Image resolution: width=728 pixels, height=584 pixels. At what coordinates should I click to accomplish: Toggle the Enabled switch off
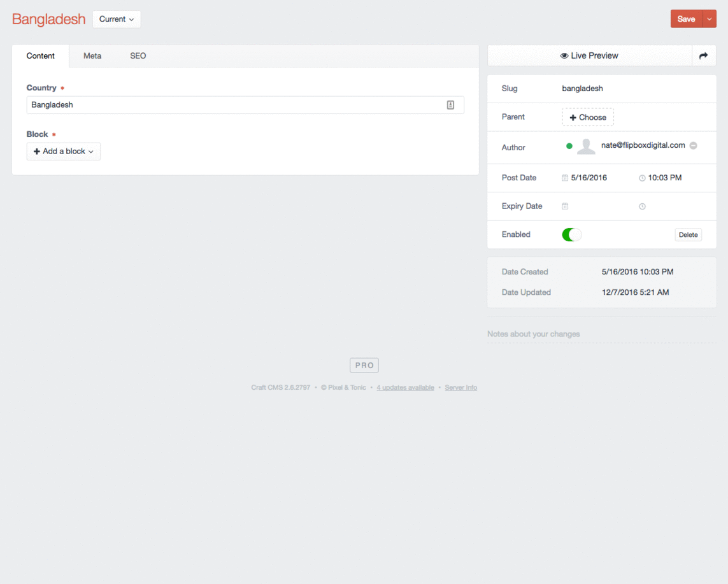[571, 234]
